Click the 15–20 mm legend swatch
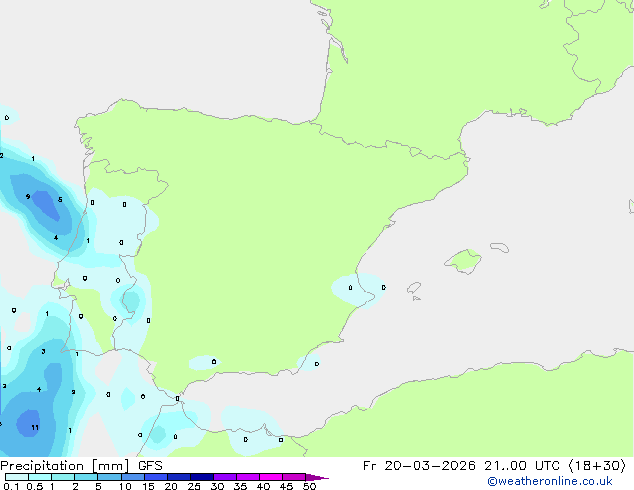The width and height of the screenshot is (634, 490). pos(155,477)
